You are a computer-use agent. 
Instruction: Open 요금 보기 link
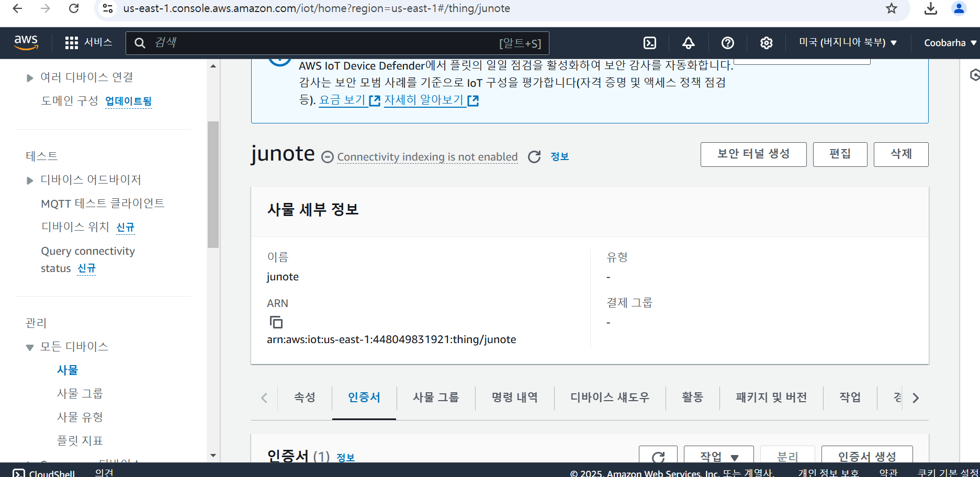[x=350, y=100]
